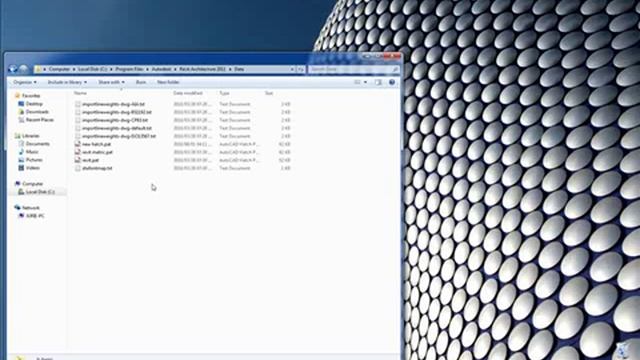The image size is (640, 360).
Task: Open the view options dropdown arrow
Action: tap(365, 82)
